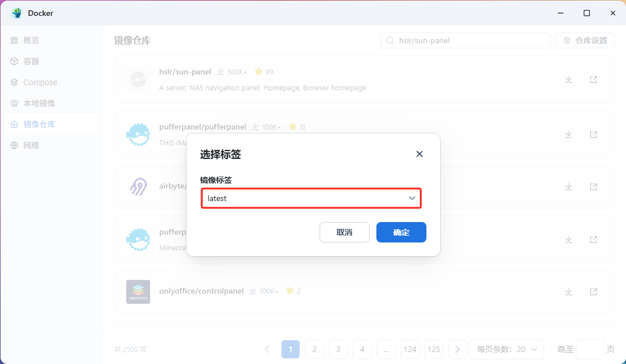Image resolution: width=626 pixels, height=364 pixels.
Task: Open the 网络 network section
Action: pyautogui.click(x=52, y=145)
